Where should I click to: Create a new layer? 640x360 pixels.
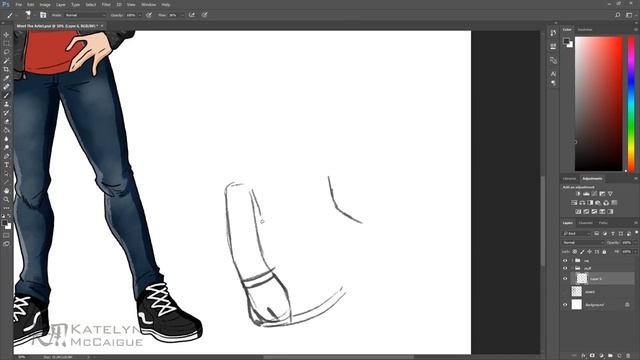pyautogui.click(x=619, y=356)
